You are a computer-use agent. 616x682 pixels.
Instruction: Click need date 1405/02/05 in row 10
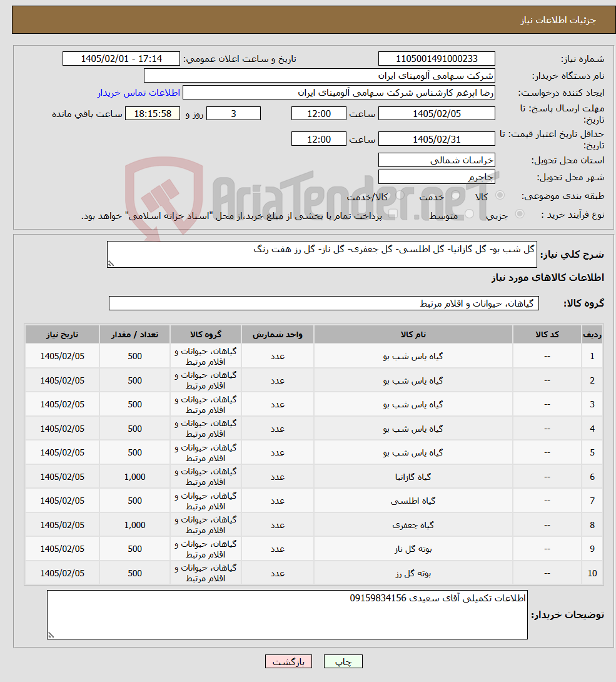click(x=62, y=574)
